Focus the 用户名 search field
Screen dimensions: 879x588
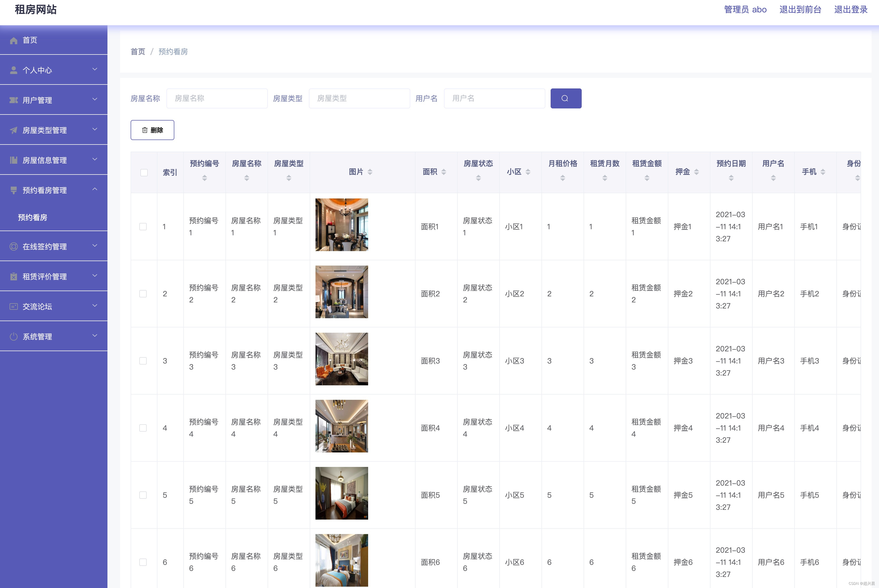tap(495, 98)
